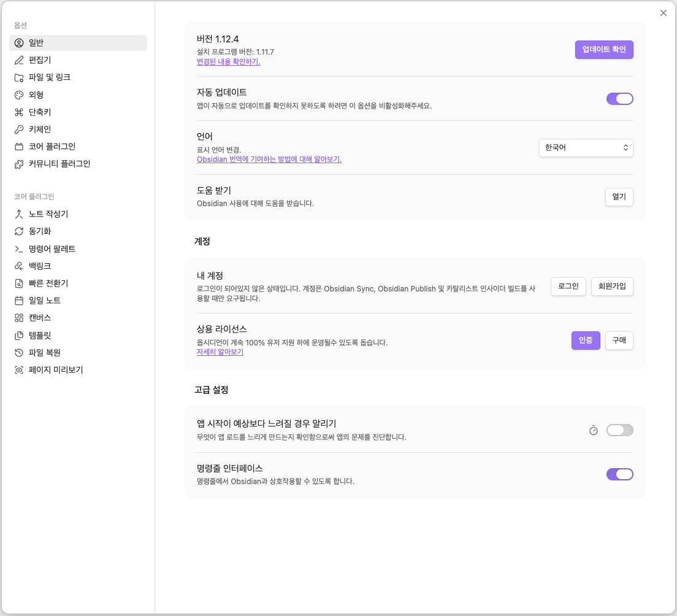The image size is (677, 616).
Task: Select 코어 플러그인 settings tab
Action: (78, 147)
